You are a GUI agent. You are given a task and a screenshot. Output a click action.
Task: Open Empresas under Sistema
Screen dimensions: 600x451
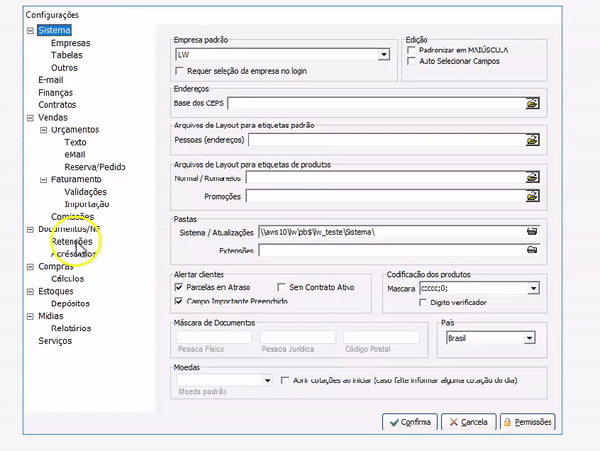(x=71, y=43)
